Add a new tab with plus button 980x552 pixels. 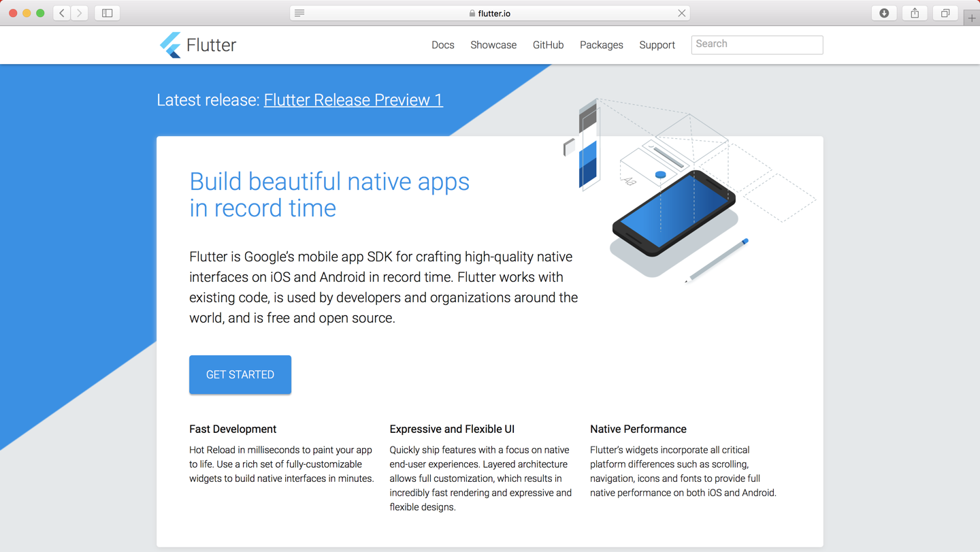pos(972,18)
